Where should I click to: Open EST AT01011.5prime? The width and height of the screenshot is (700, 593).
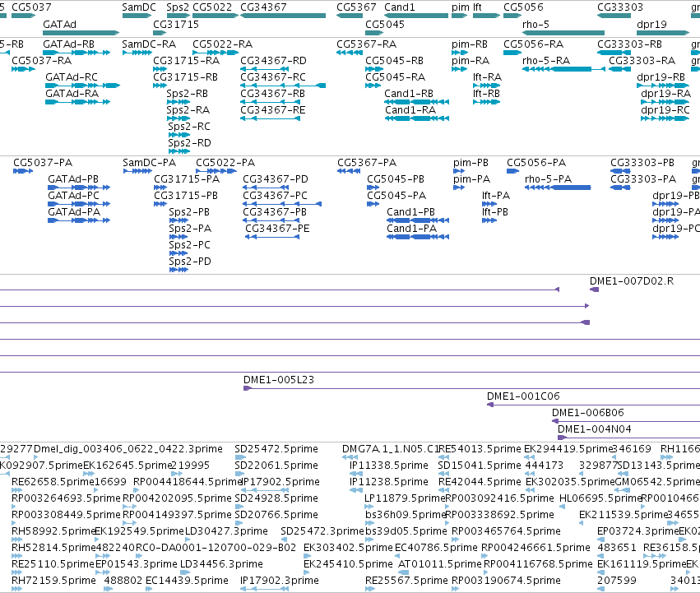[440, 564]
